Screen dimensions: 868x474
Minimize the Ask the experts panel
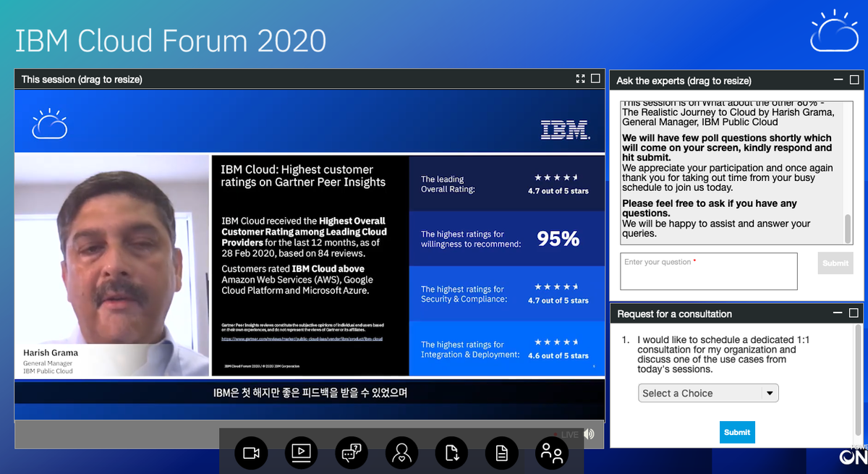click(838, 80)
